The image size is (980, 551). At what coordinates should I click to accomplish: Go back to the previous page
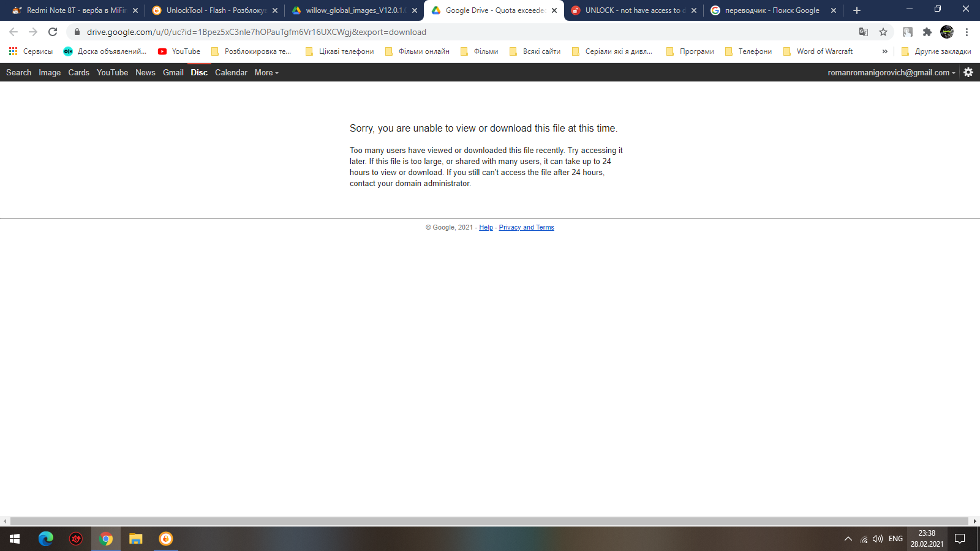(13, 32)
